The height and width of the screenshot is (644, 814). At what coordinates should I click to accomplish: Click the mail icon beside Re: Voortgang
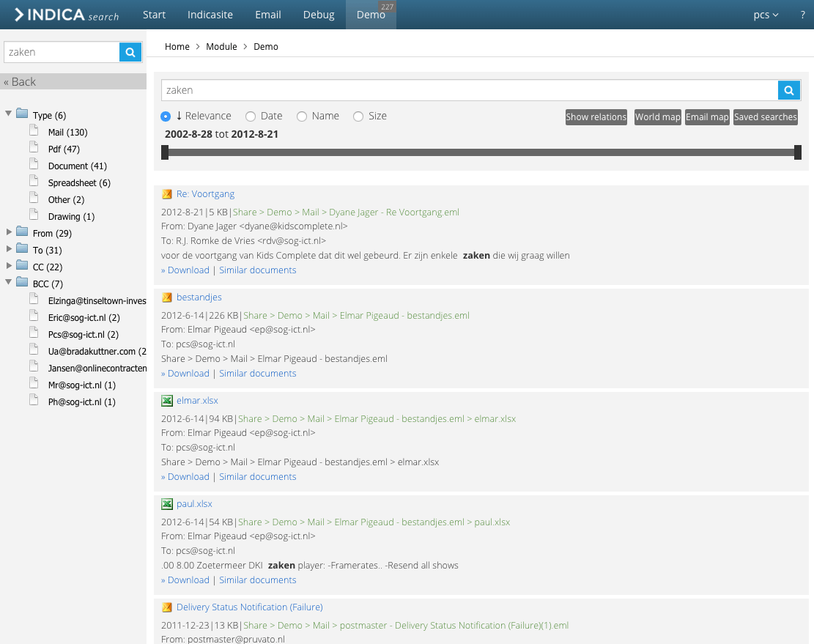point(167,194)
